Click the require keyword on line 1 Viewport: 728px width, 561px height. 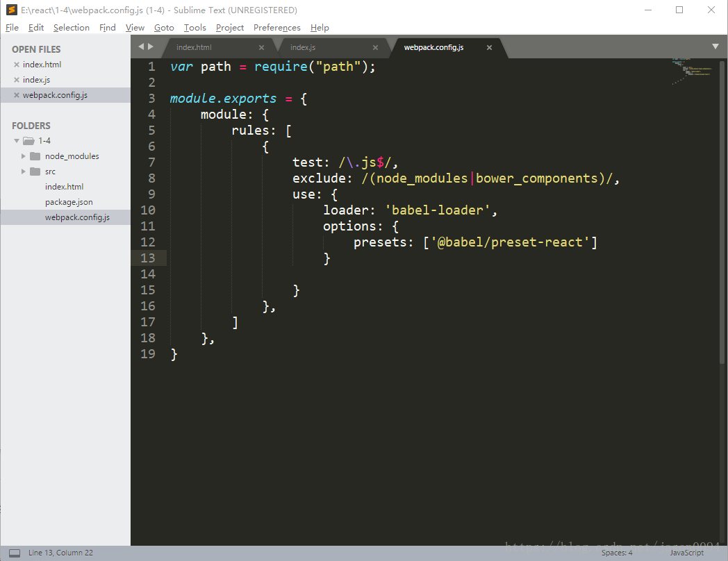point(281,67)
